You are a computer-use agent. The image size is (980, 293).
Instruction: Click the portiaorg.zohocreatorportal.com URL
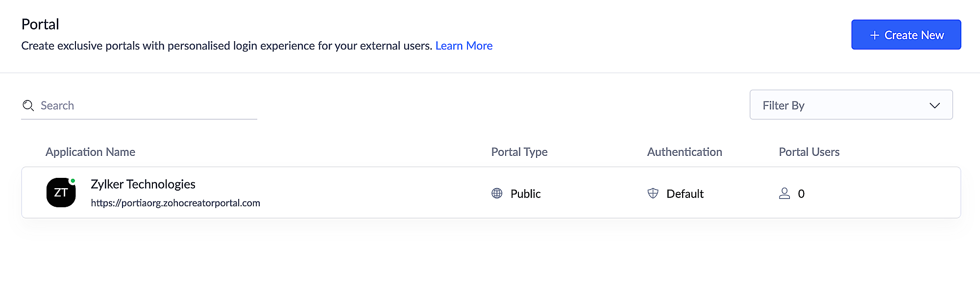coord(175,203)
